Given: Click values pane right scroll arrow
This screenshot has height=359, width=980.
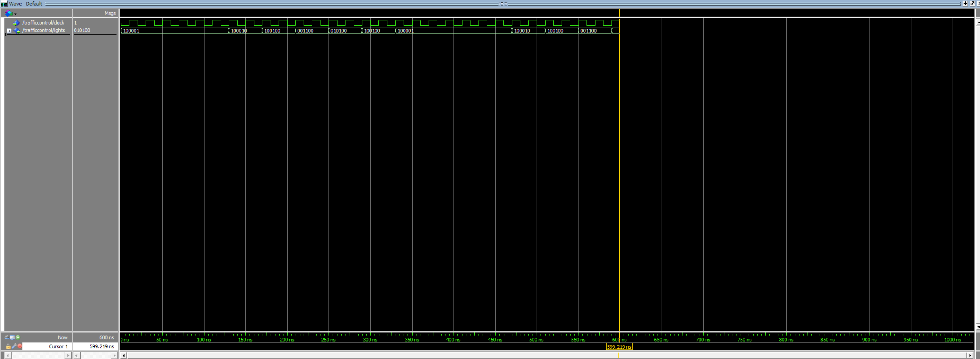Looking at the screenshot, I should coord(114,356).
